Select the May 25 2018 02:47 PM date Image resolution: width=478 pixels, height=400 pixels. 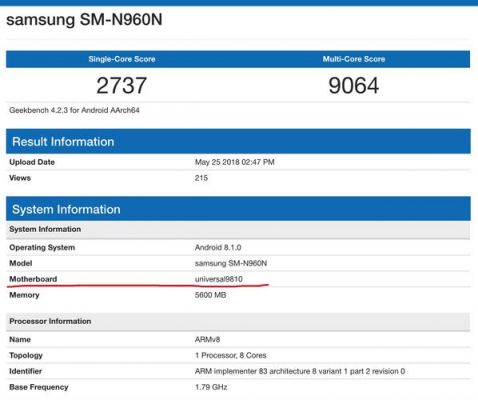click(235, 162)
